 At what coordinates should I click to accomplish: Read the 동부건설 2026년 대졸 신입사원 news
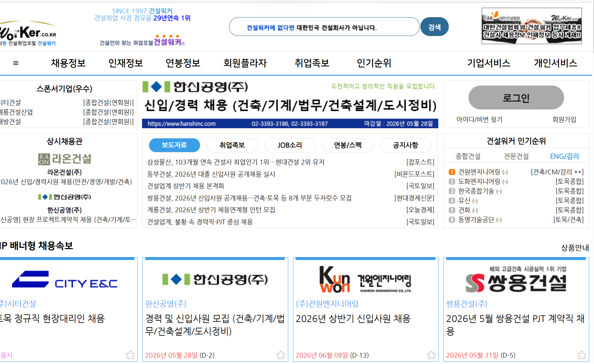tap(211, 174)
